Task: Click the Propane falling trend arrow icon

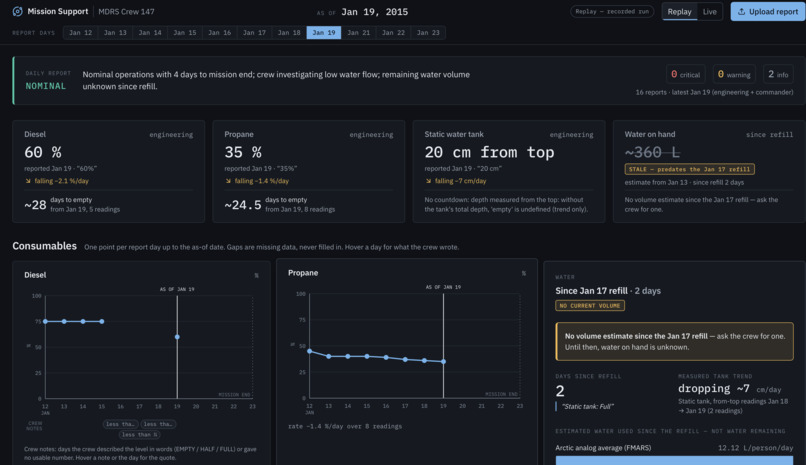Action: [228, 181]
